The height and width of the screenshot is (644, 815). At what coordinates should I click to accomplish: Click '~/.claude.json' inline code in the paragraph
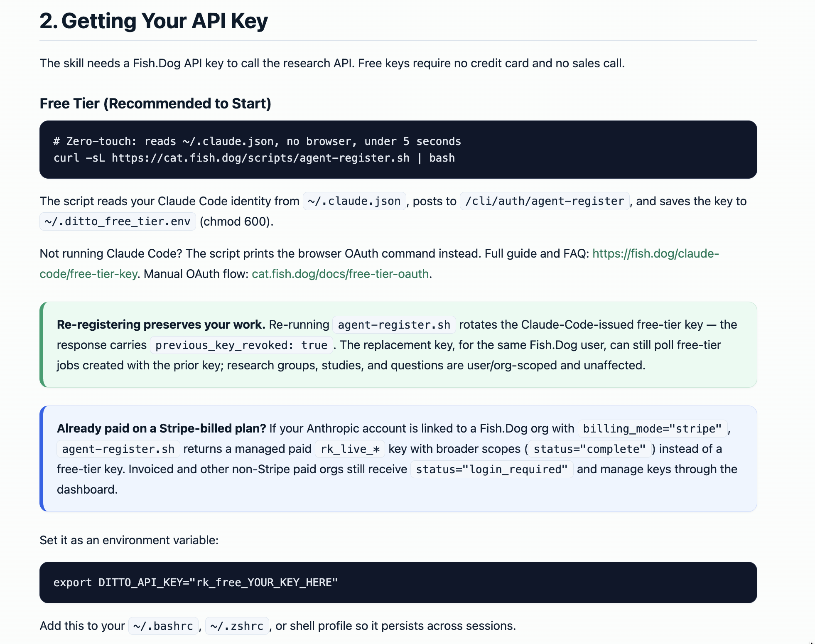click(x=354, y=201)
